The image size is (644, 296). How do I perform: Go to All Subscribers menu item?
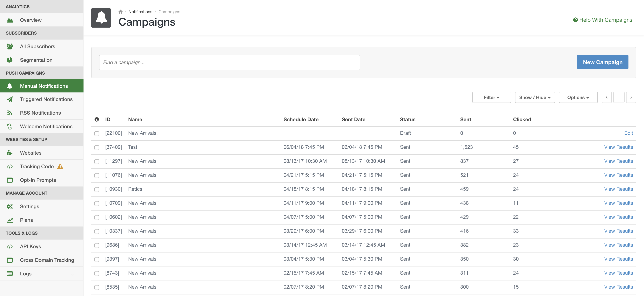[x=37, y=46]
